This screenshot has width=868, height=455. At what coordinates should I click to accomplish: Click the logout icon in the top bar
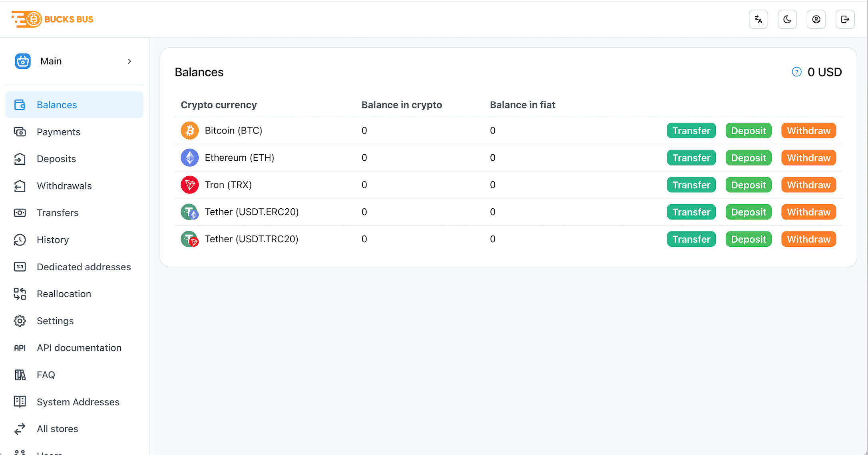[x=845, y=19]
